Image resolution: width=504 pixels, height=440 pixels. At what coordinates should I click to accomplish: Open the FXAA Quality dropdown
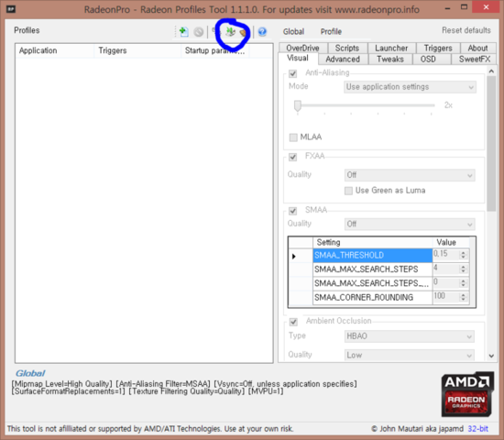click(x=410, y=175)
